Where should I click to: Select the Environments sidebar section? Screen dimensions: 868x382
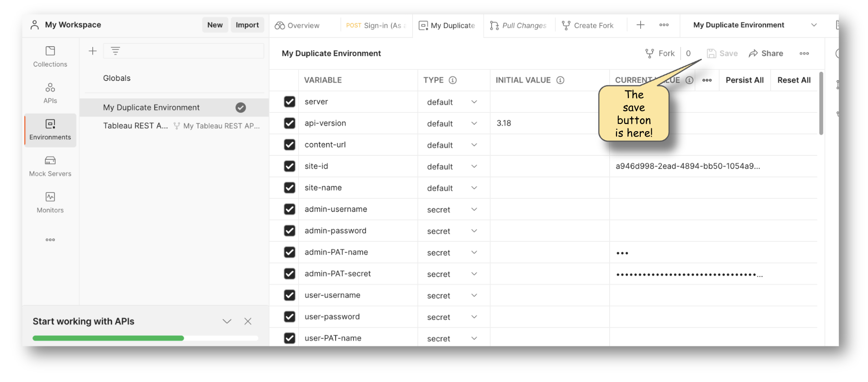tap(50, 130)
